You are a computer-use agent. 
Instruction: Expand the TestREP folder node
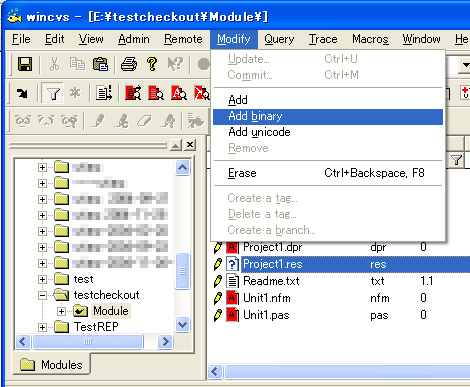pyautogui.click(x=42, y=327)
